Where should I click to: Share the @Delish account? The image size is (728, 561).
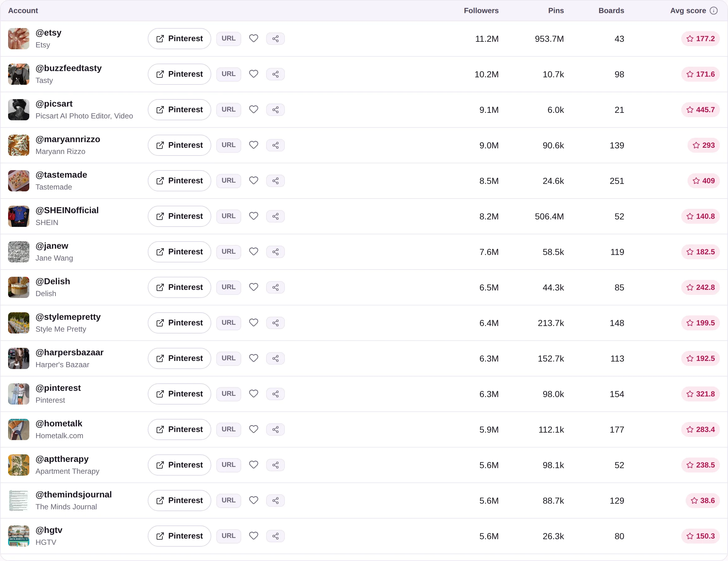(275, 287)
